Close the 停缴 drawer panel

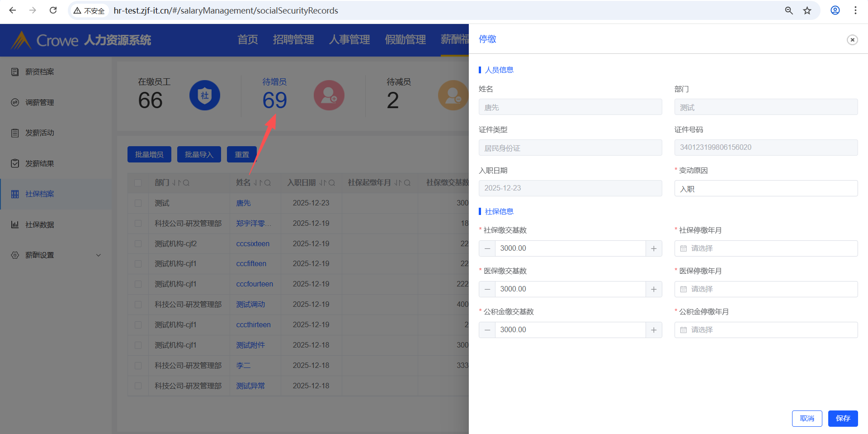852,40
